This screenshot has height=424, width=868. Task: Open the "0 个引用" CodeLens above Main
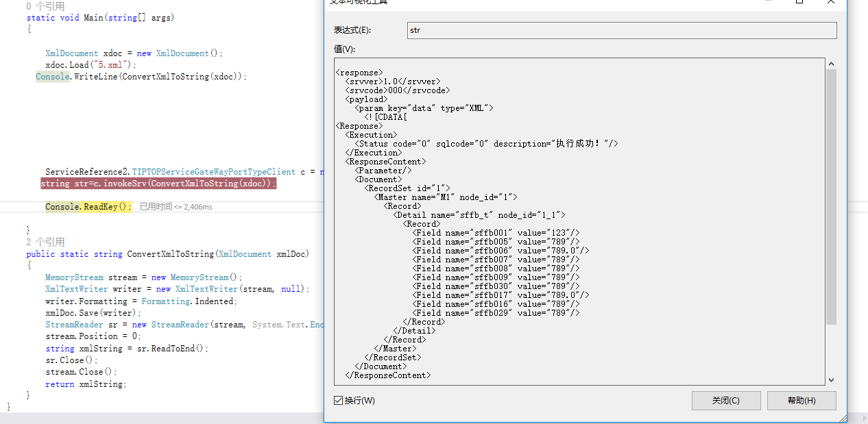(x=45, y=6)
